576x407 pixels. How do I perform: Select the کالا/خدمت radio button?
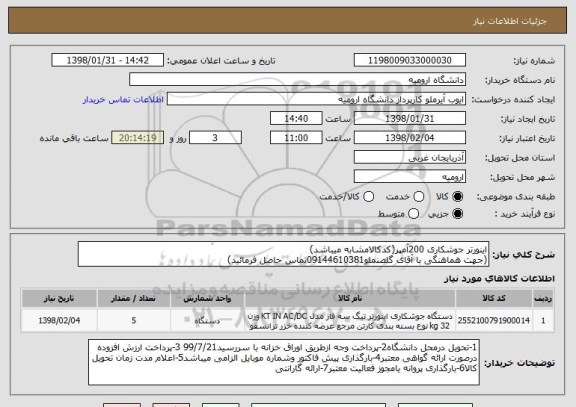click(368, 197)
